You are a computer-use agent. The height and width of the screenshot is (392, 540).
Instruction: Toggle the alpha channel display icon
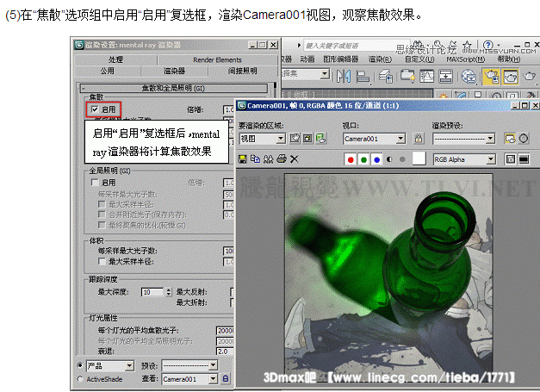pos(389,159)
